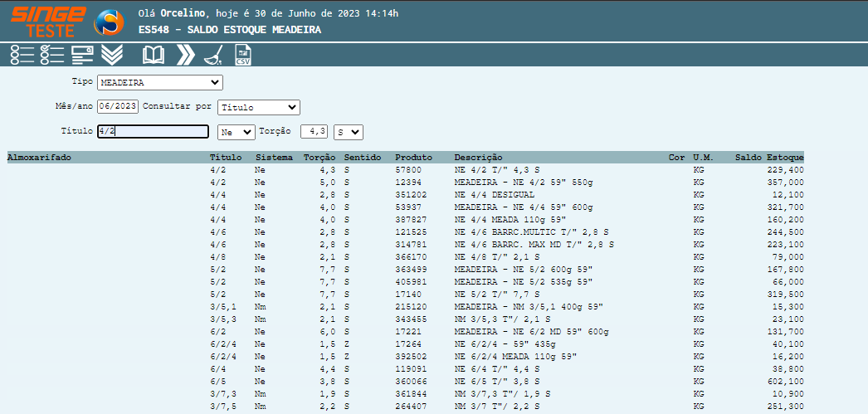Click product code 57800 in first row
The image size is (868, 414).
(x=408, y=169)
